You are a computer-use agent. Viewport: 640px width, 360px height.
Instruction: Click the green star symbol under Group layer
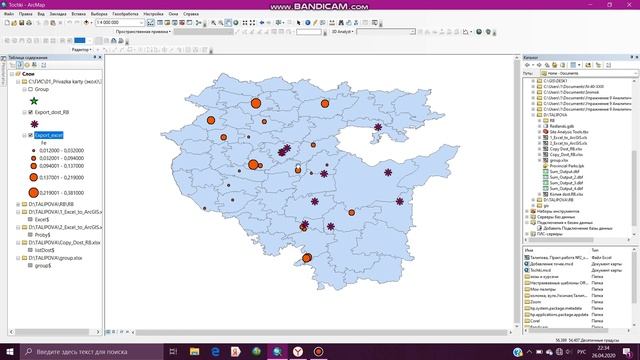coord(34,101)
